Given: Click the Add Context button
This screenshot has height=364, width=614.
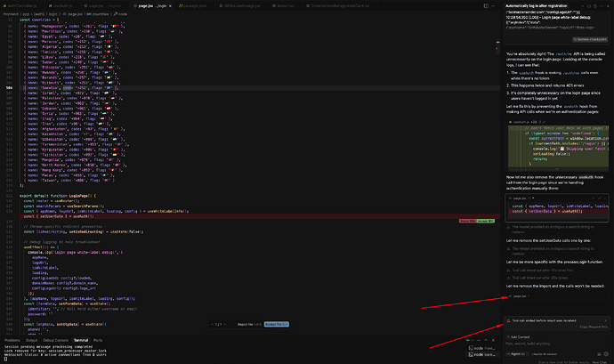Looking at the screenshot, I should point(518,337).
